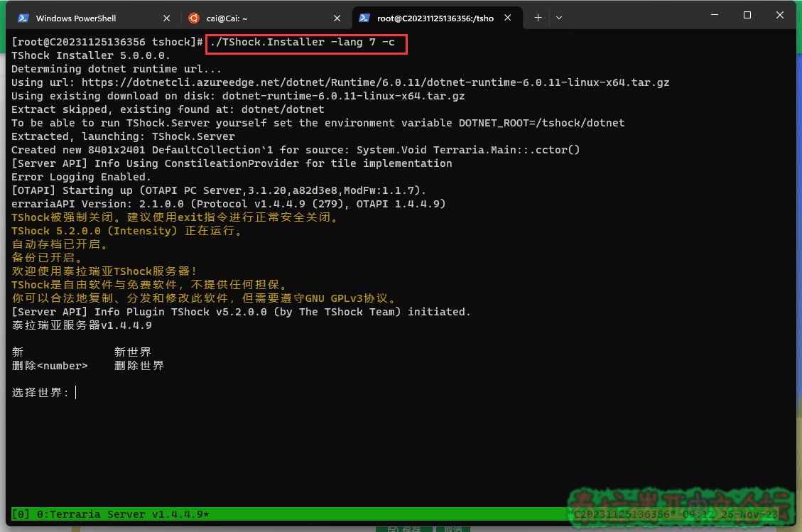This screenshot has width=802, height=532.
Task: Switch to the Windows PowerShell tab
Action: pyautogui.click(x=94, y=18)
